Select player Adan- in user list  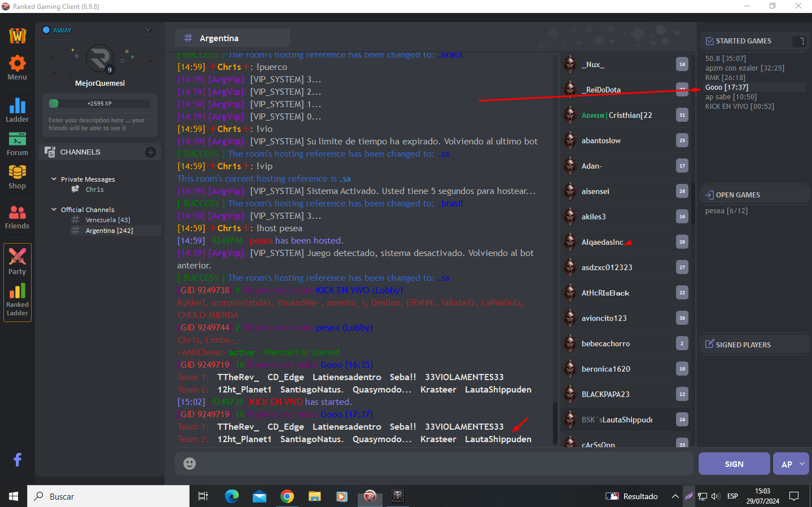[591, 166]
